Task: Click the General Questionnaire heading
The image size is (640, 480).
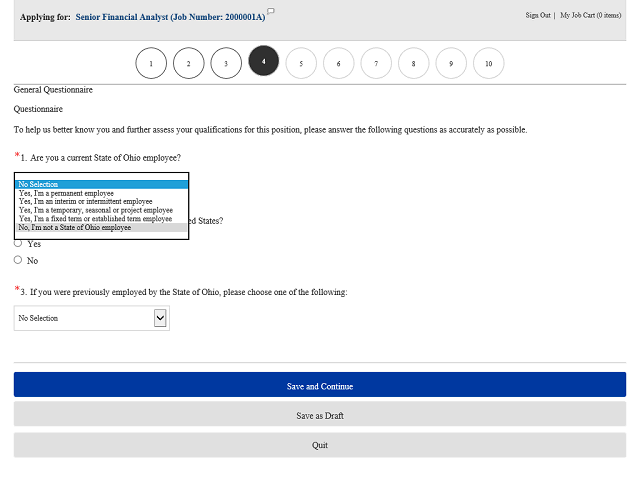Action: pos(53,90)
